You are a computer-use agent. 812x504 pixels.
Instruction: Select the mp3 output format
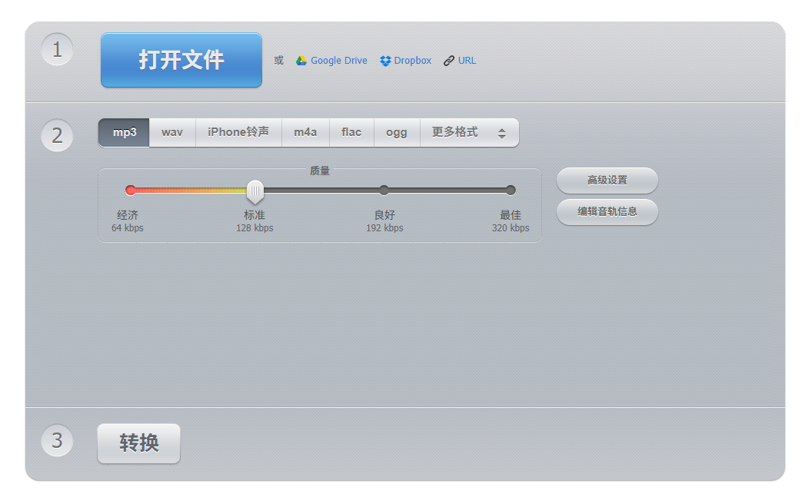(123, 132)
